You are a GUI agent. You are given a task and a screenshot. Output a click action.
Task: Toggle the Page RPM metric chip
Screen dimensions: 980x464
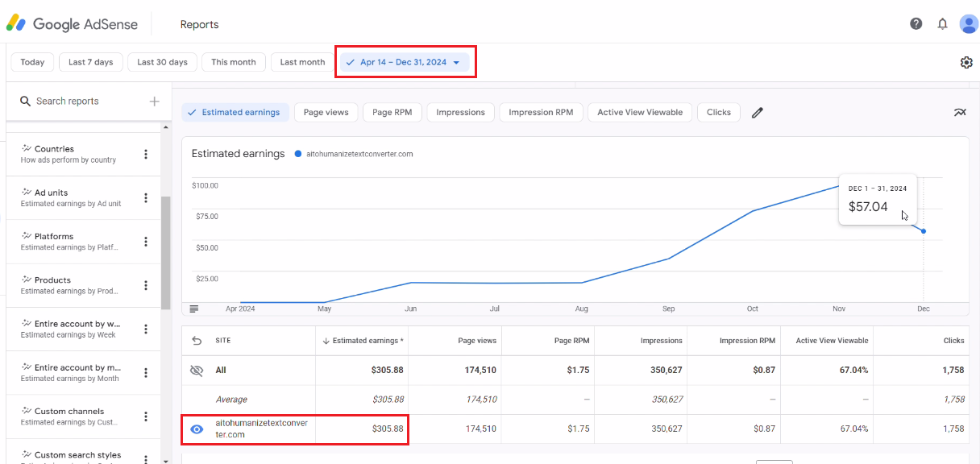392,112
